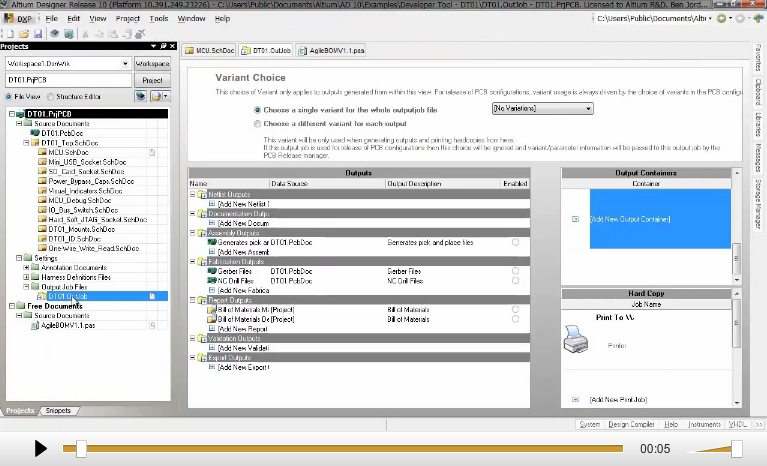Select the Structure Editor radio button
The height and width of the screenshot is (466, 767).
pyautogui.click(x=50, y=97)
